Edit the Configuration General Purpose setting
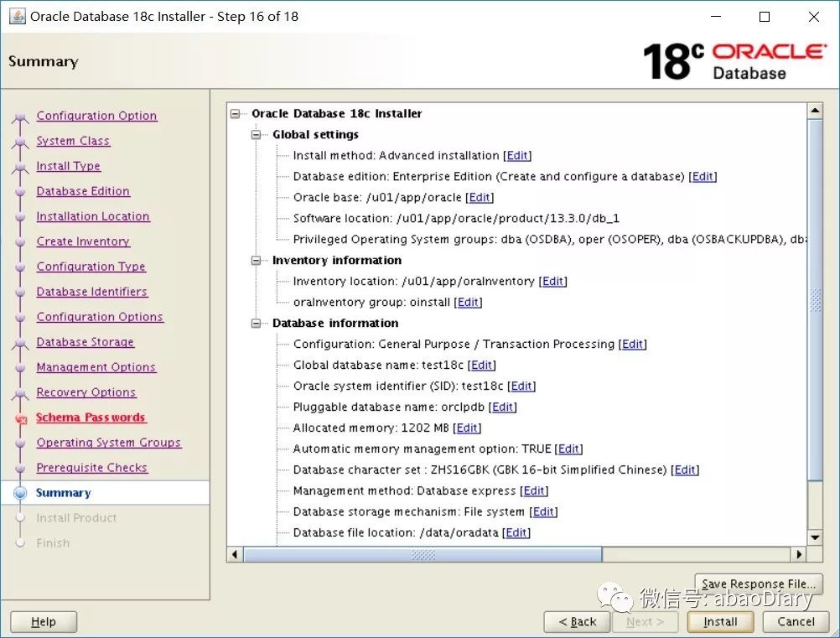The width and height of the screenshot is (840, 638). point(633,344)
